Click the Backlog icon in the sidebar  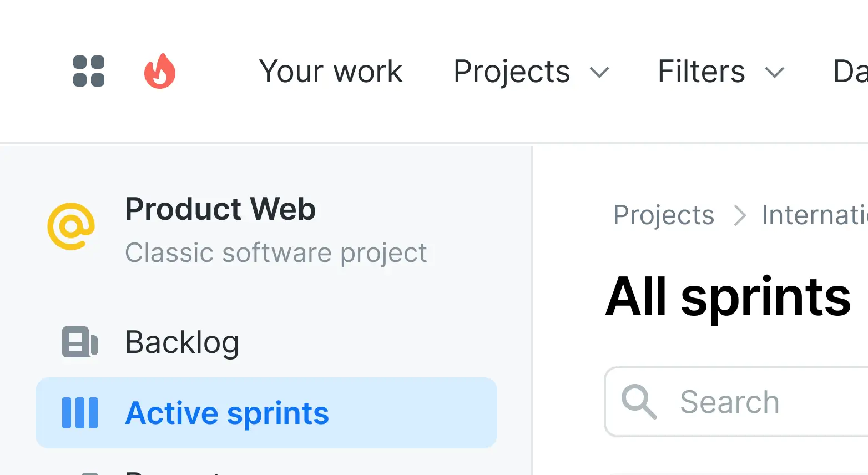point(80,342)
